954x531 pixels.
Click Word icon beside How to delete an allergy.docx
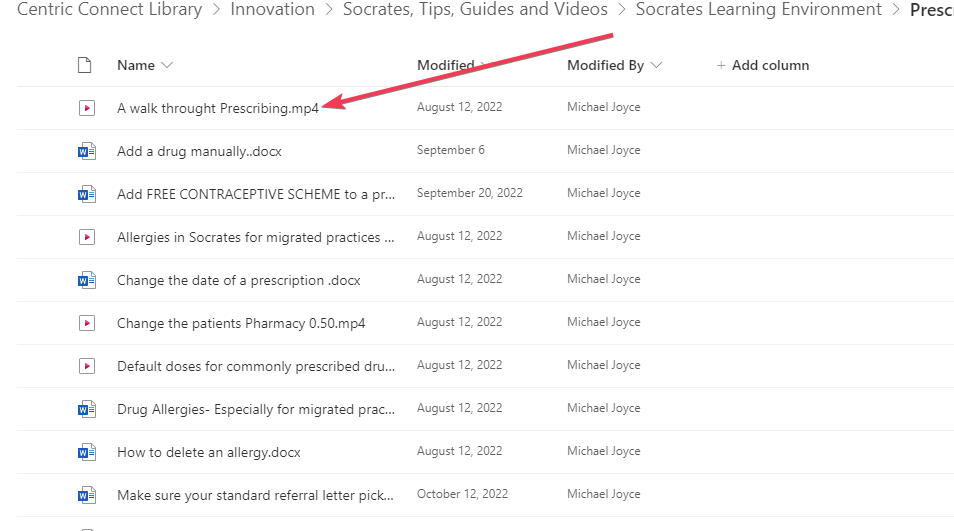(87, 453)
